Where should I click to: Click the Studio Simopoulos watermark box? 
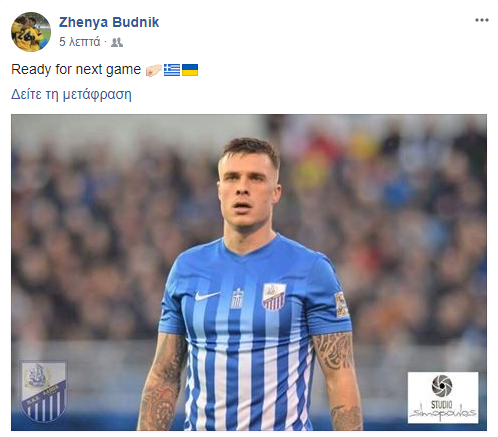pos(443,398)
